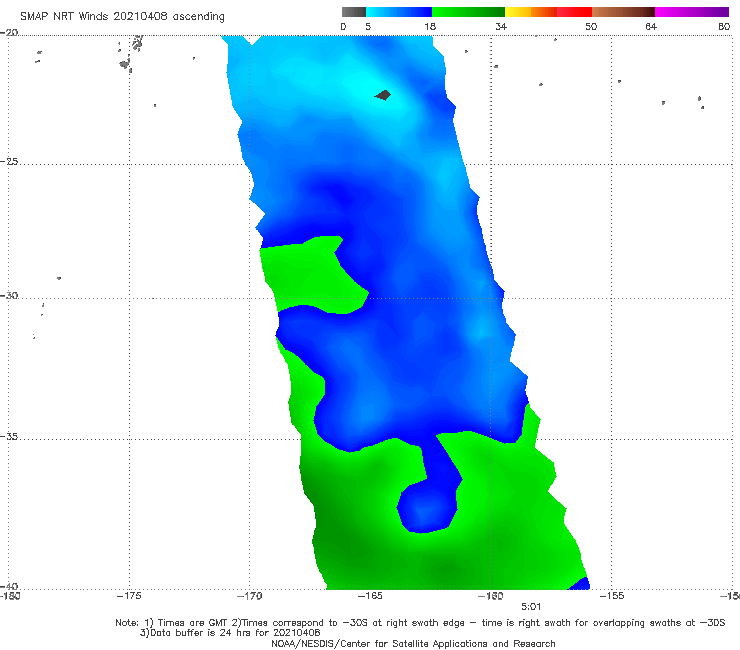Screen dimensions: 740x650
Task: Click the latitude label '-25'
Action: (x=9, y=162)
